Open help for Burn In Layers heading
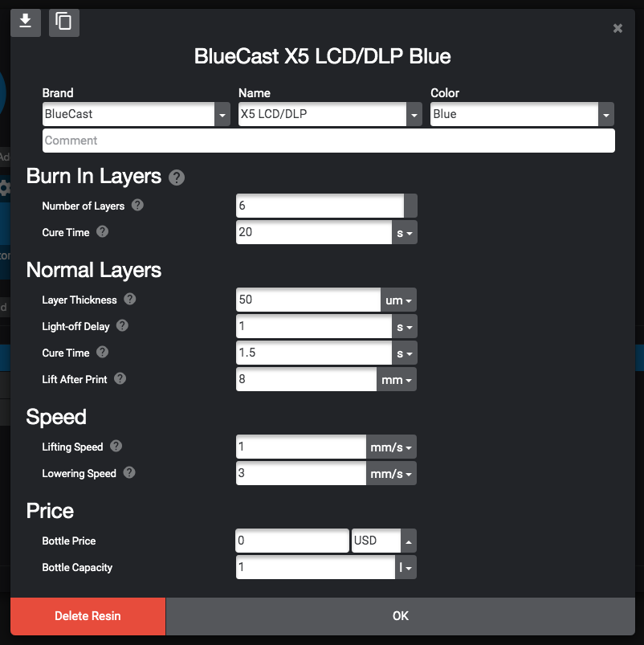 (177, 178)
